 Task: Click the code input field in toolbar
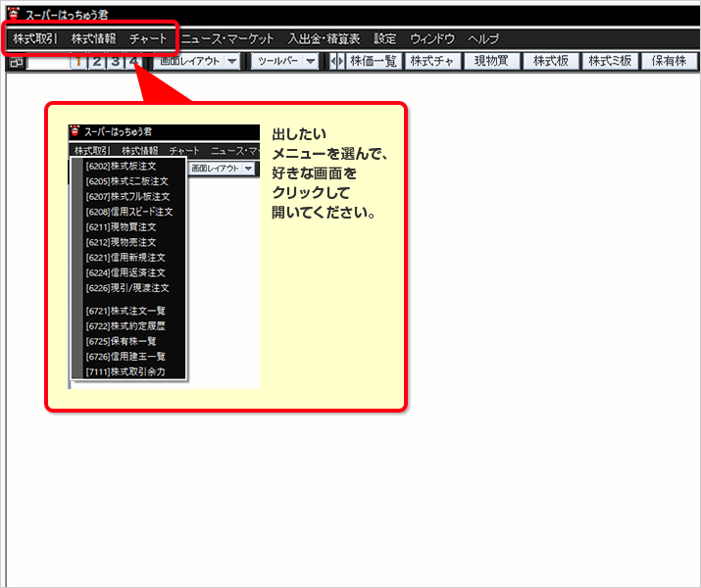click(x=49, y=62)
